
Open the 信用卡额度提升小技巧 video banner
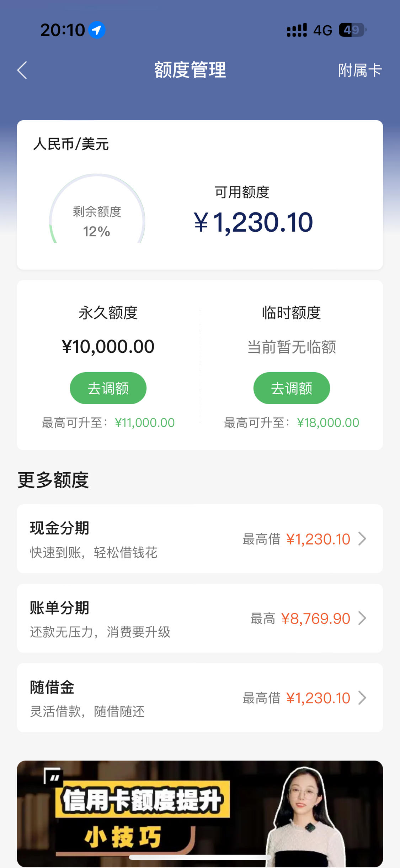[200, 814]
